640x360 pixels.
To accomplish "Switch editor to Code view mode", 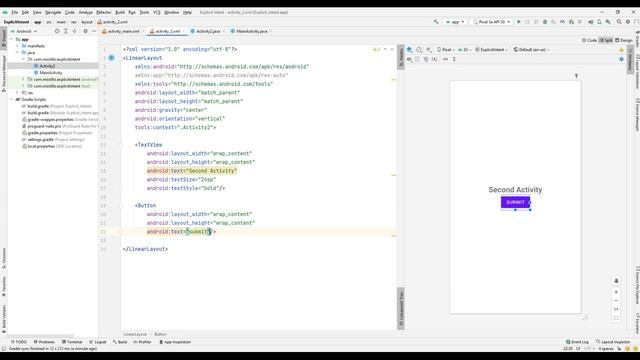I will pyautogui.click(x=589, y=40).
